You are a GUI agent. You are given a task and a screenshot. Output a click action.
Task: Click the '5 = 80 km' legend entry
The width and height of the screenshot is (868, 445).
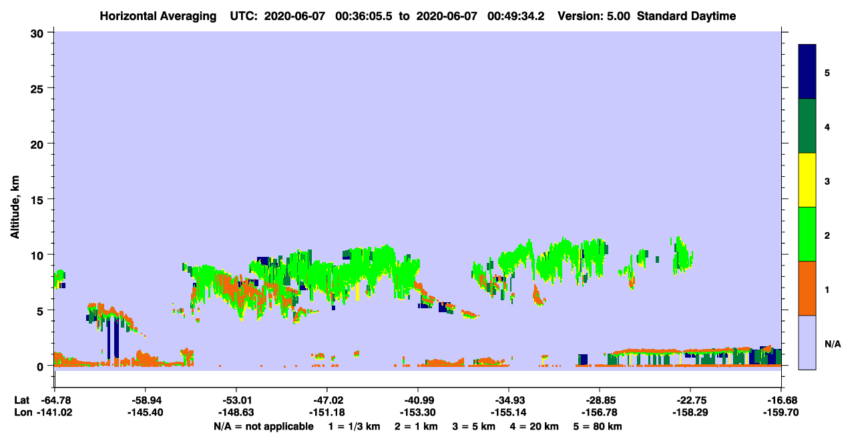click(x=599, y=426)
